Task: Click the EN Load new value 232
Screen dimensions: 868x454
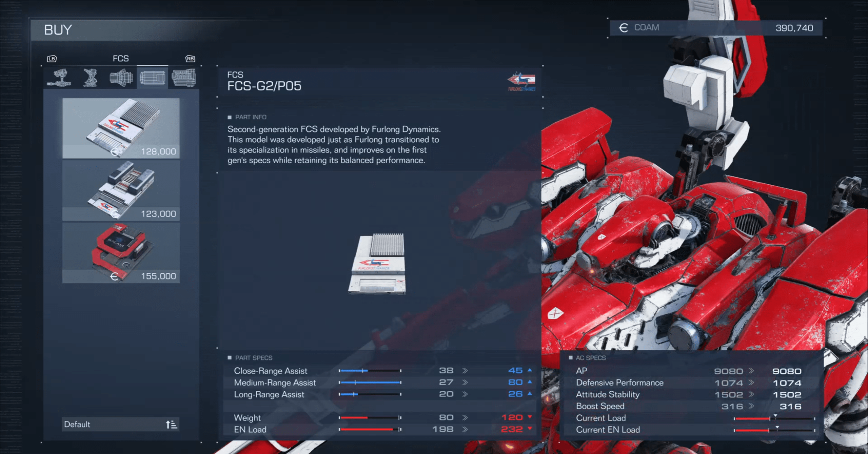Action: [x=512, y=430]
